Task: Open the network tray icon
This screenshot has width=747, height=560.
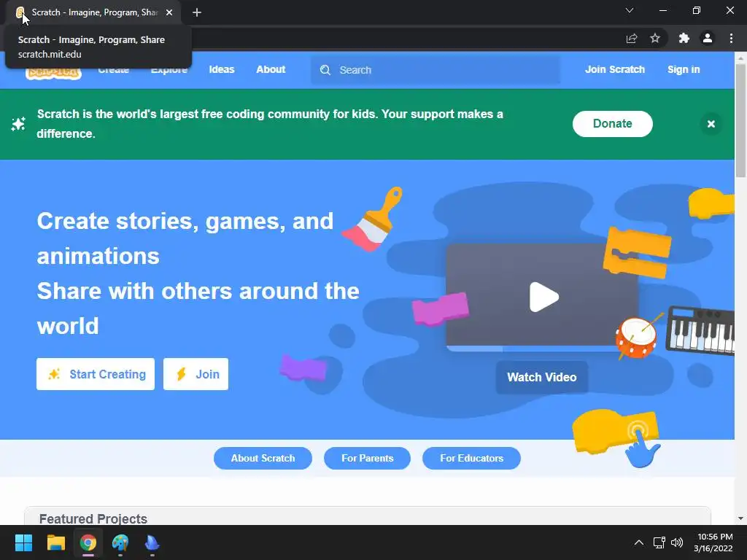Action: coord(659,542)
